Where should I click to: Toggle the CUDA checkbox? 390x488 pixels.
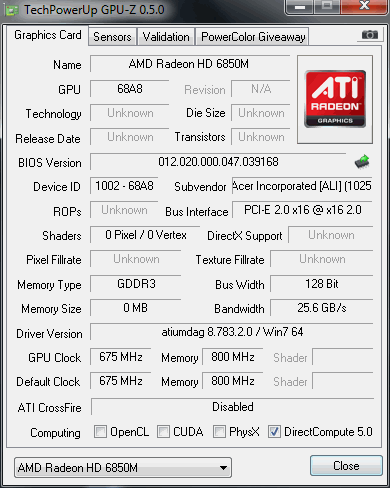tap(163, 431)
